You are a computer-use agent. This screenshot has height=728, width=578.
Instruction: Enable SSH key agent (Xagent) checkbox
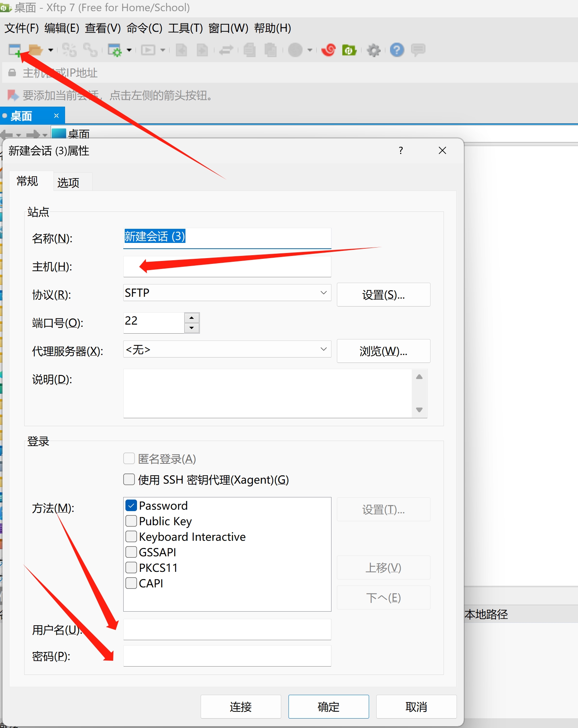(129, 479)
